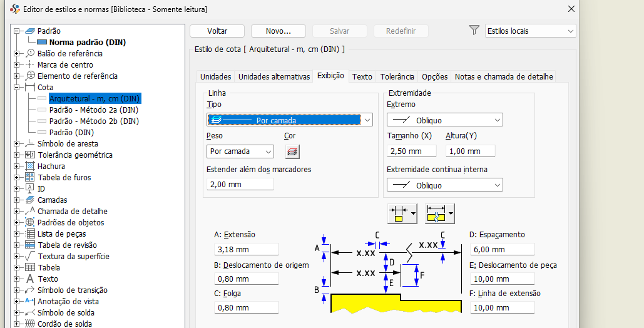This screenshot has width=644, height=328.
Task: Click the Redefinir button
Action: (x=401, y=31)
